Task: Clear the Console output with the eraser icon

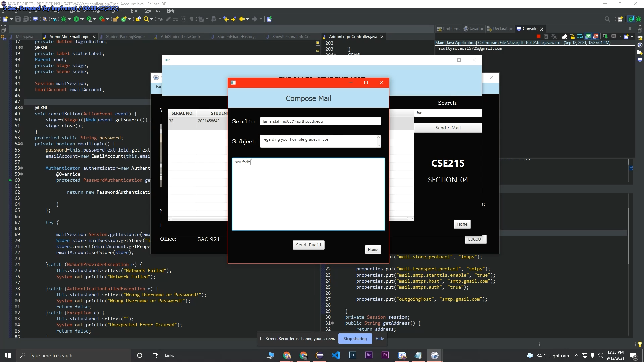Action: coord(565,36)
